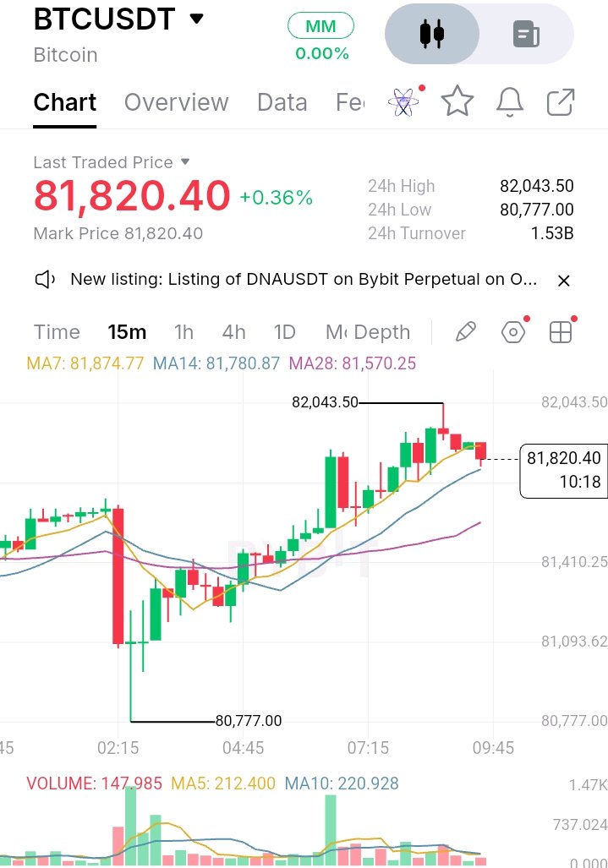Viewport: 608px width, 868px height.
Task: Click the MA14: 81,780.87 indicator label
Action: 216,363
